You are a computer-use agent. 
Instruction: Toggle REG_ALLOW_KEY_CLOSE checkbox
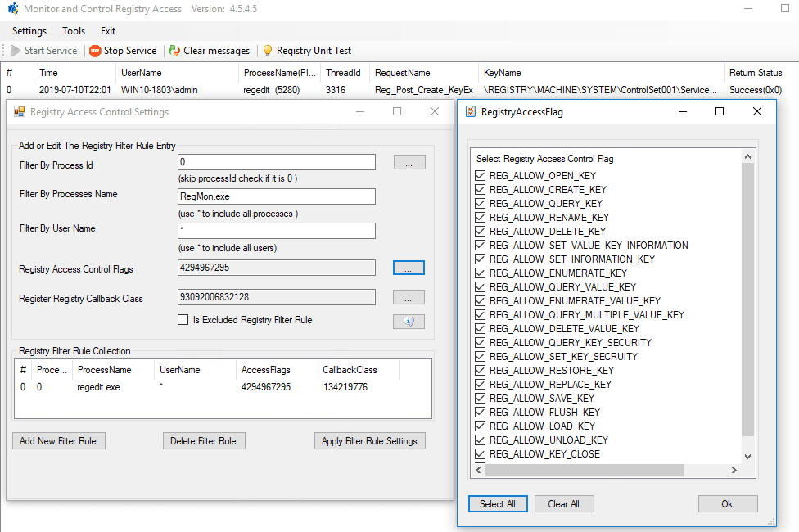[x=480, y=454]
